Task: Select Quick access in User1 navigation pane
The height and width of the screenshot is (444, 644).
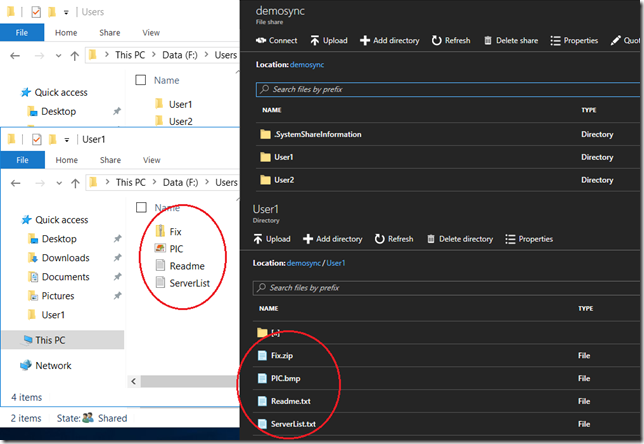Action: (x=55, y=220)
